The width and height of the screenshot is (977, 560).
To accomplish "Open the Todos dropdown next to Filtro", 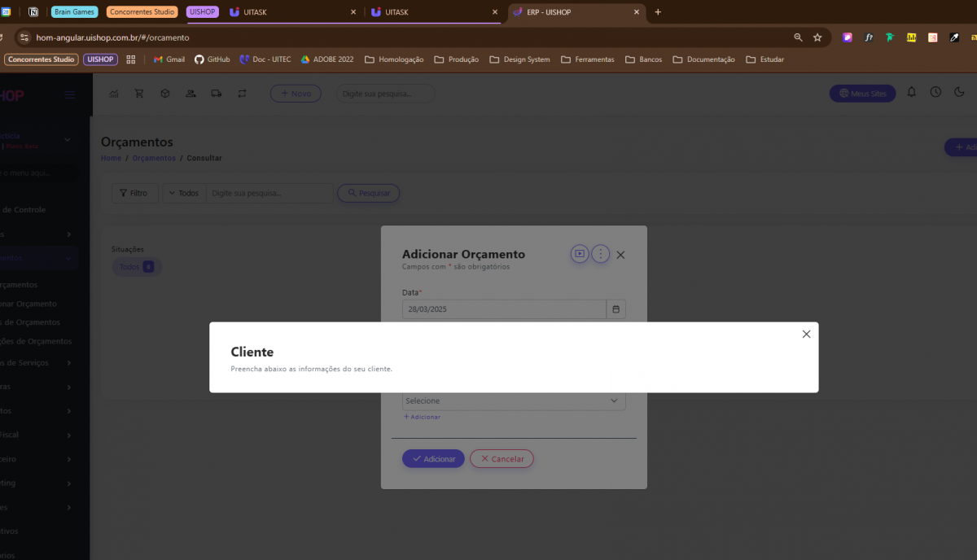I will click(x=183, y=193).
